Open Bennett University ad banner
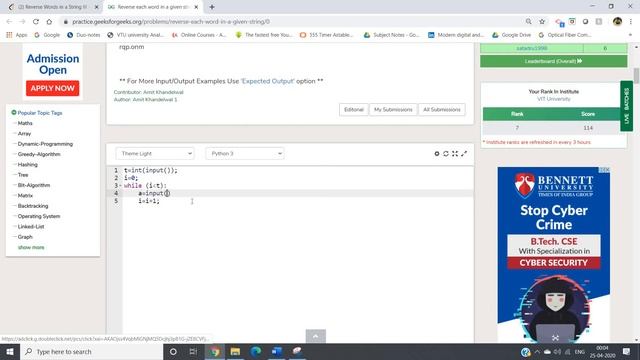640x360 pixels. point(553,254)
